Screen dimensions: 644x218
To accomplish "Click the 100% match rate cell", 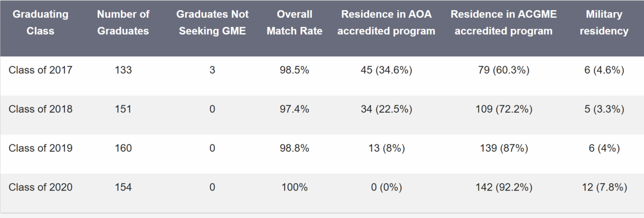I will tap(296, 187).
